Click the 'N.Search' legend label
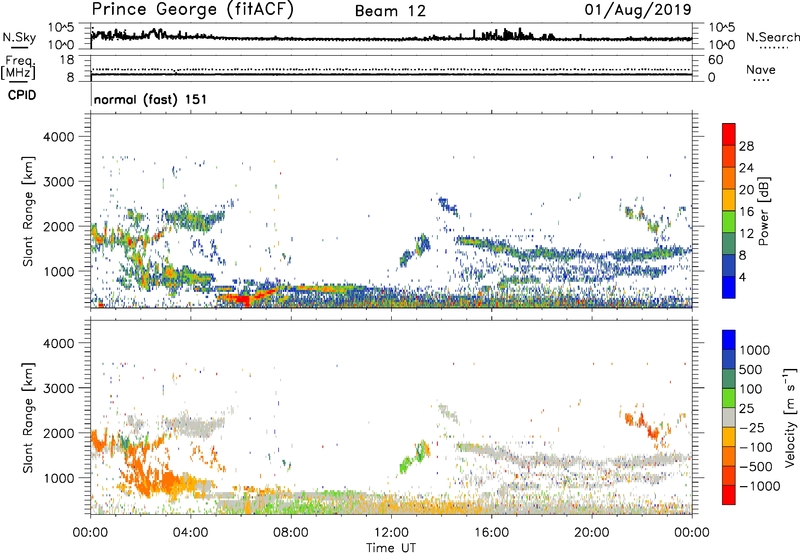 tap(772, 37)
